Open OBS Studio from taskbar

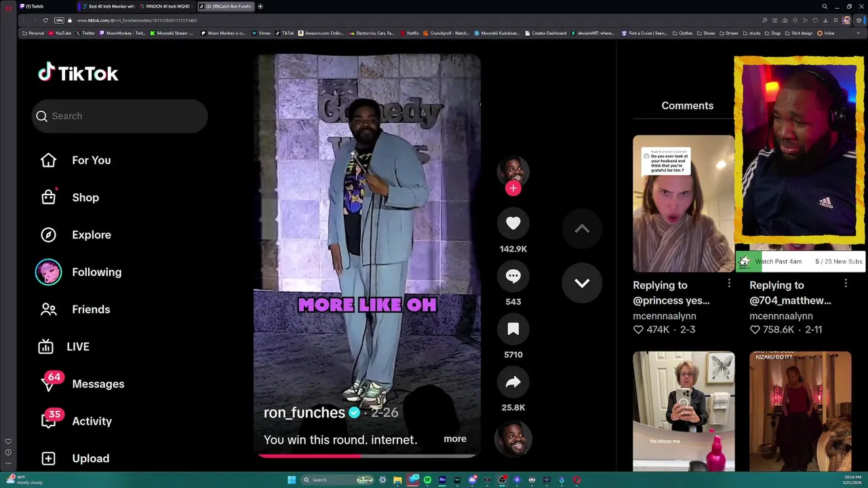(502, 480)
